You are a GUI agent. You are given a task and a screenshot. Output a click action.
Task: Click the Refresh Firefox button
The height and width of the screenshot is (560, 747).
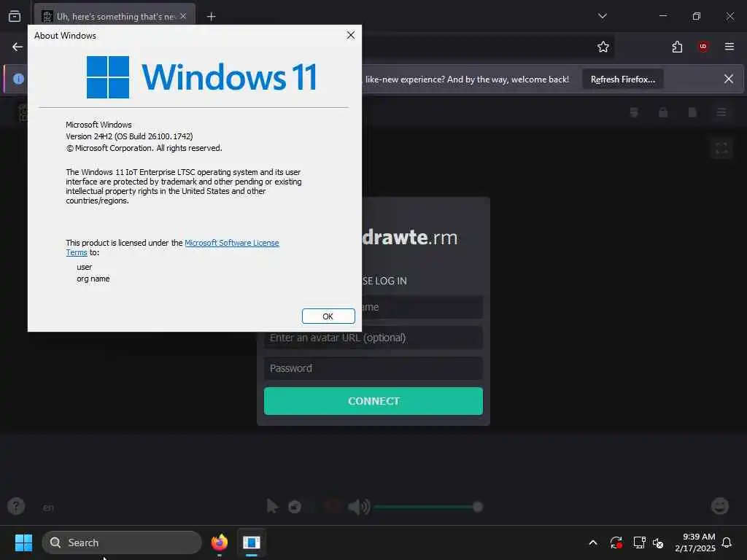(x=623, y=79)
